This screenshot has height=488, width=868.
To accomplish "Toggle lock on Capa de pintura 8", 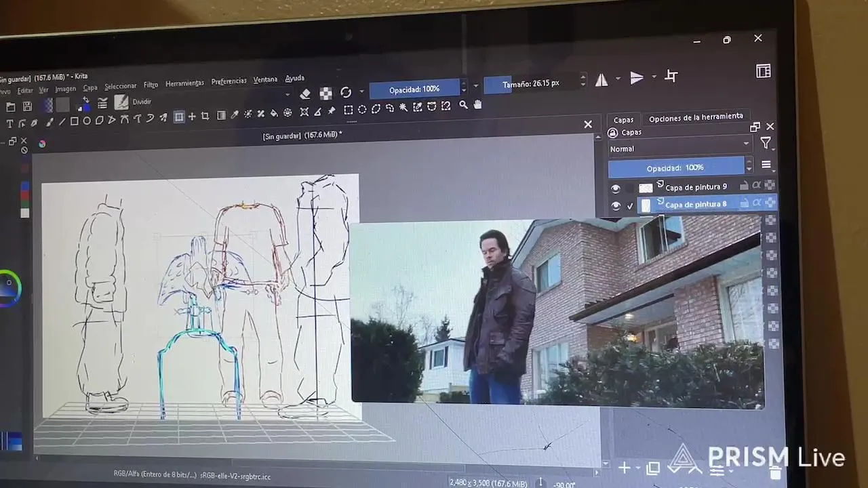I will 744,203.
